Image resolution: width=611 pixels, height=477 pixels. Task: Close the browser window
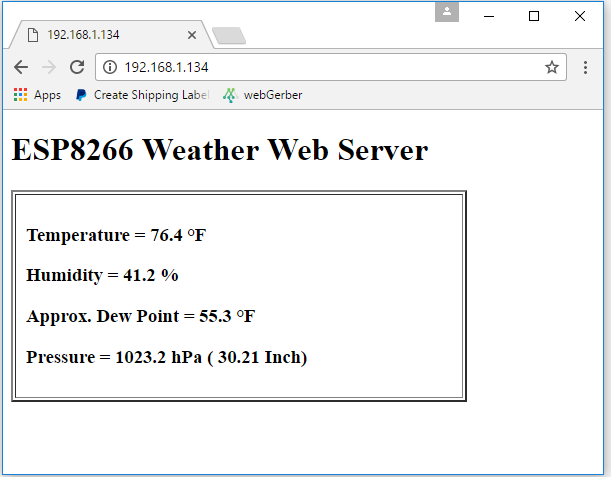tap(580, 16)
